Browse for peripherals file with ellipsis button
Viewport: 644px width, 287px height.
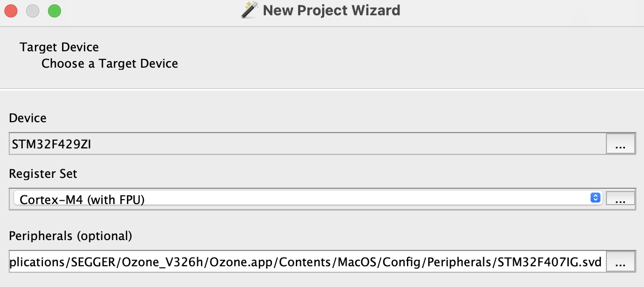click(620, 261)
